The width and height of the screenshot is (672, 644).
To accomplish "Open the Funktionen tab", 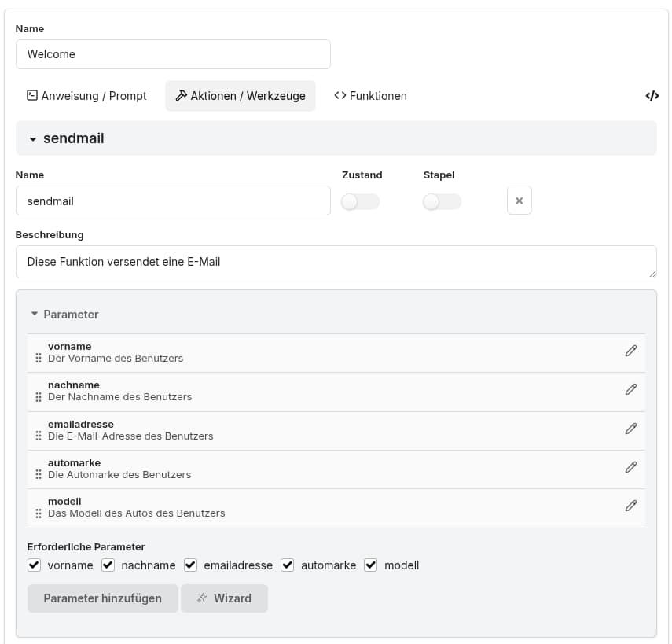I will click(370, 96).
